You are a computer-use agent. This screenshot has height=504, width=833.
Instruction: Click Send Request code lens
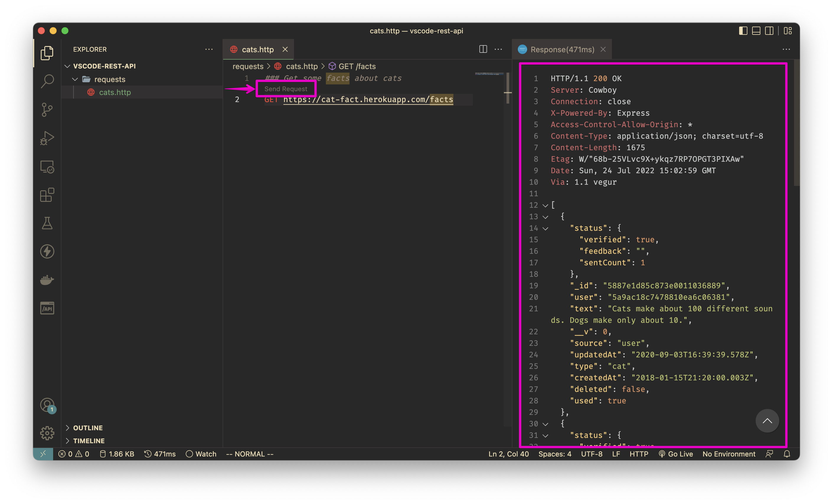pyautogui.click(x=286, y=89)
